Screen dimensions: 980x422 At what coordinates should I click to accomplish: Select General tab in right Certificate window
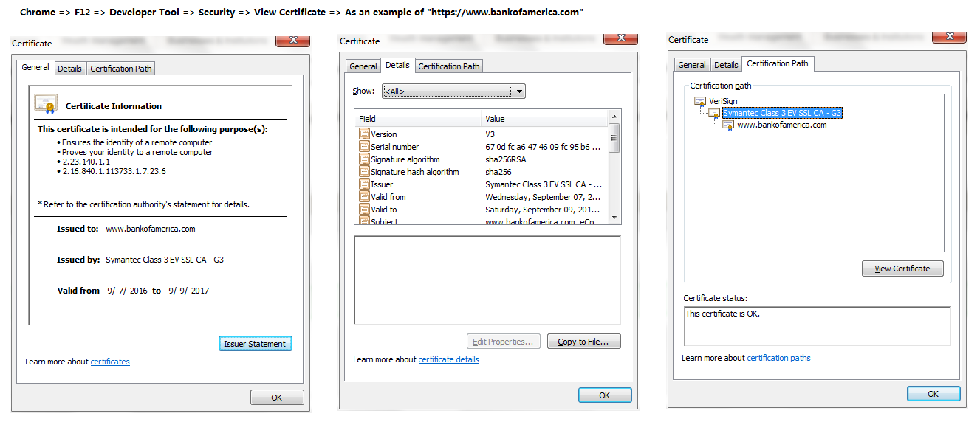(x=692, y=65)
